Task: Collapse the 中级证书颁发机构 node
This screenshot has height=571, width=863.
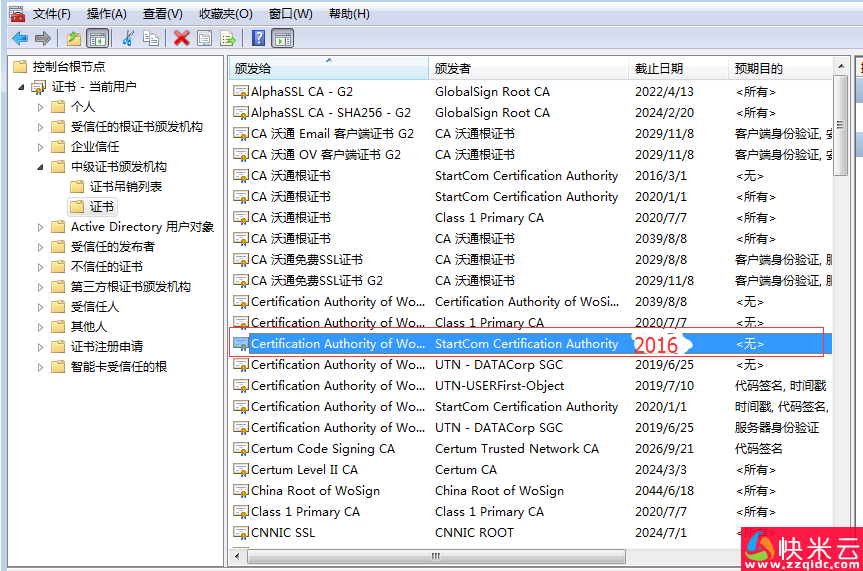Action: point(40,167)
